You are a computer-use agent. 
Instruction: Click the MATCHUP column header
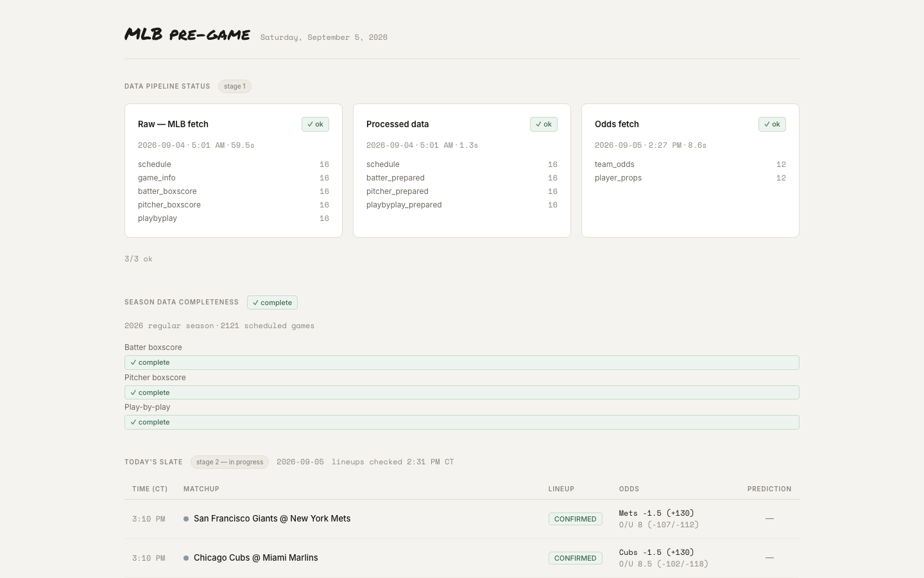point(201,489)
